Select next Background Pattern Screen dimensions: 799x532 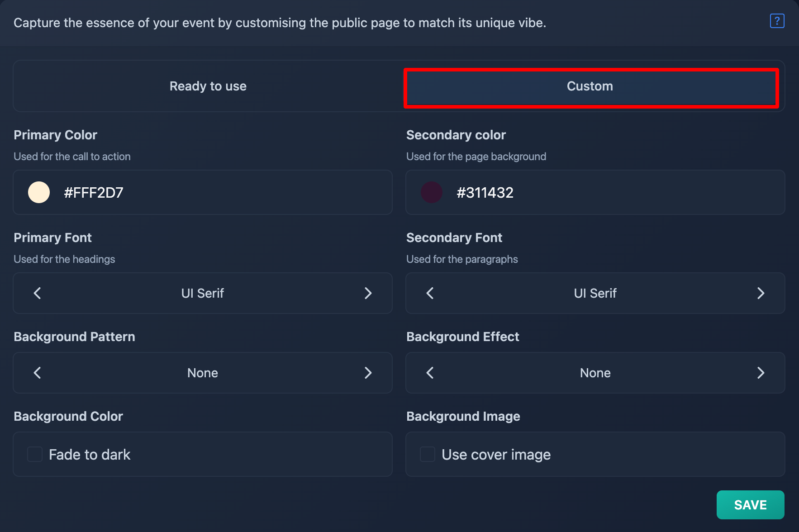[x=368, y=373]
